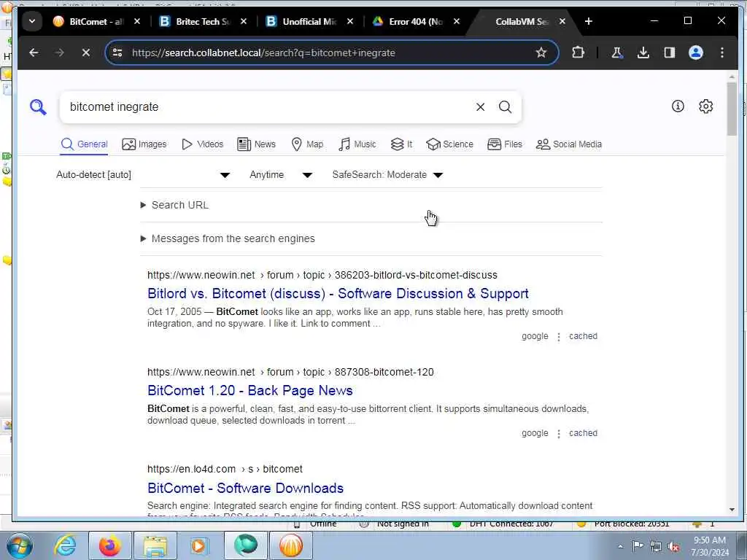The width and height of the screenshot is (747, 560).
Task: Select the Map category
Action: 307,144
